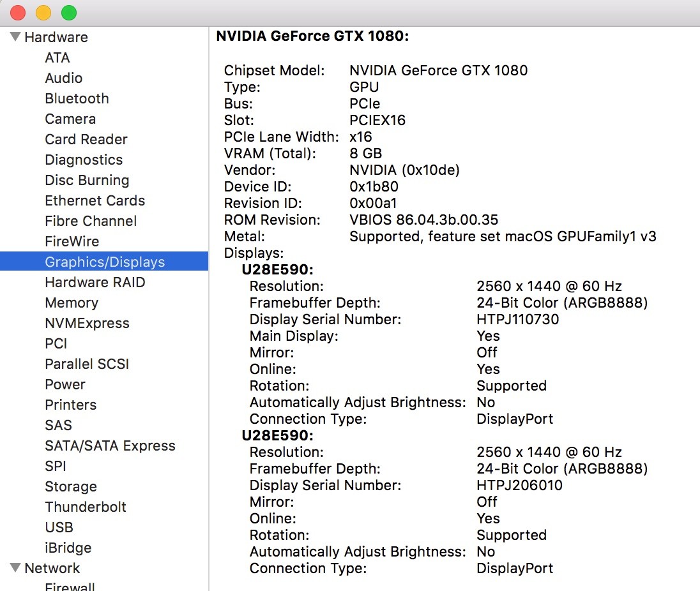The width and height of the screenshot is (700, 591).
Task: Show Camera hardware information
Action: click(x=70, y=119)
